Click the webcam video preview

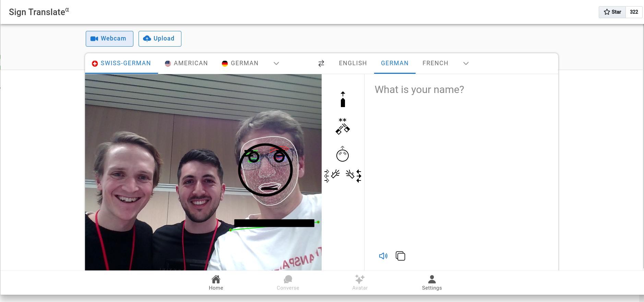pyautogui.click(x=203, y=172)
